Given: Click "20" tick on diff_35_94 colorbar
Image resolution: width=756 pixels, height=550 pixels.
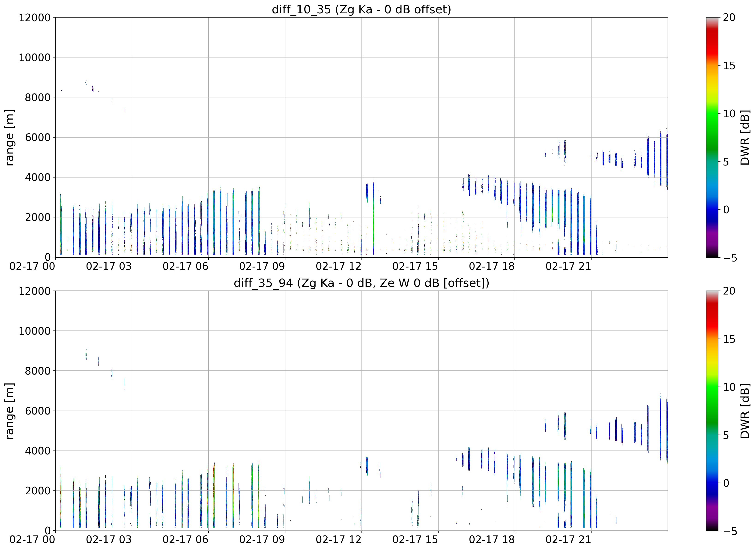Looking at the screenshot, I should [x=729, y=291].
